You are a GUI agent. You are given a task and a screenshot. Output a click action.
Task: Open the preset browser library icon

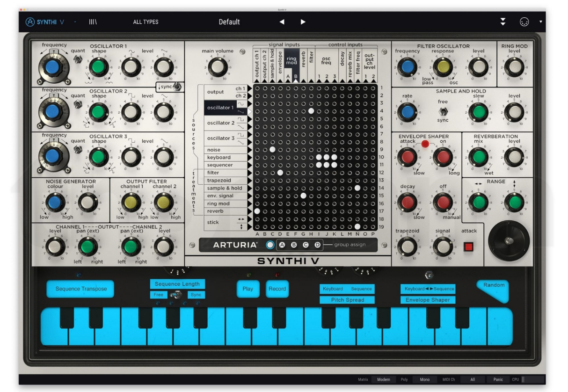pos(93,22)
